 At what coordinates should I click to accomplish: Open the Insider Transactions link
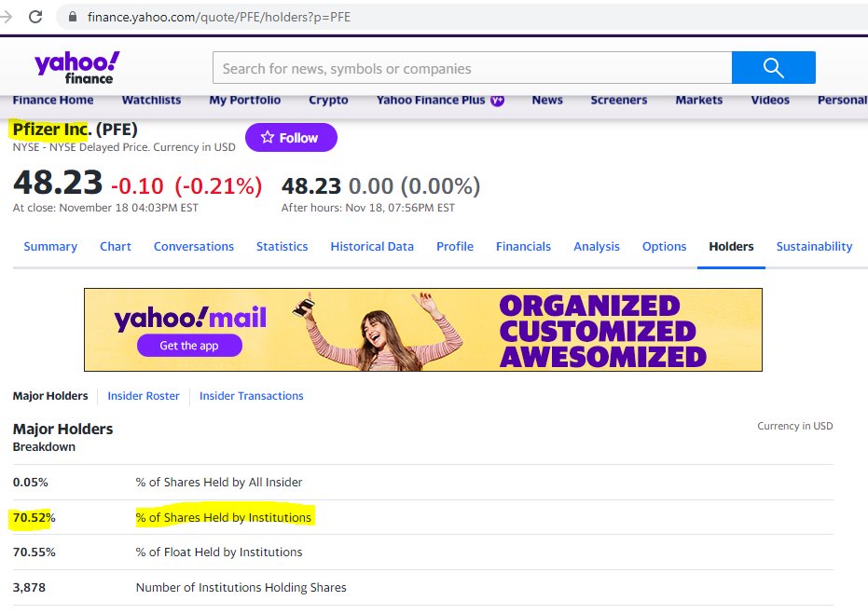pos(252,395)
